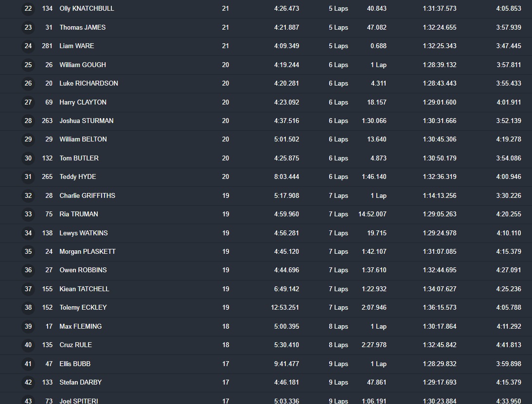Click the position 40 circle badge
The width and height of the screenshot is (532, 404).
click(x=28, y=345)
